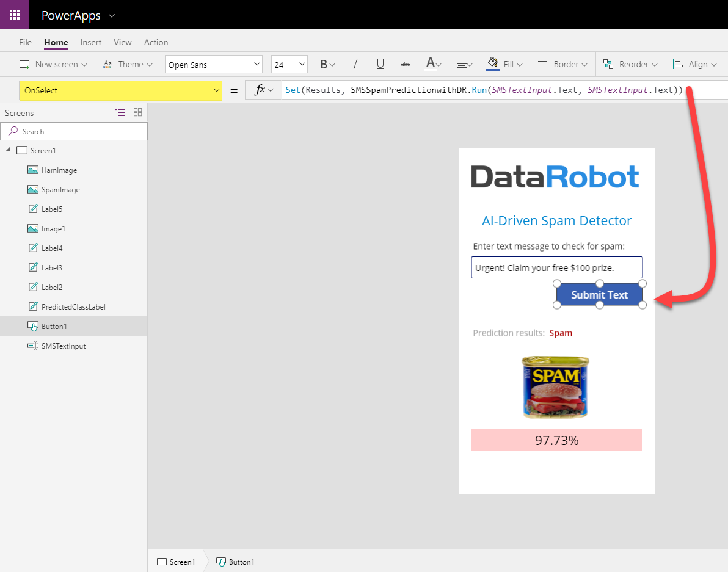Click Screen1 in the breadcrumb bar
The height and width of the screenshot is (572, 728).
click(x=176, y=562)
